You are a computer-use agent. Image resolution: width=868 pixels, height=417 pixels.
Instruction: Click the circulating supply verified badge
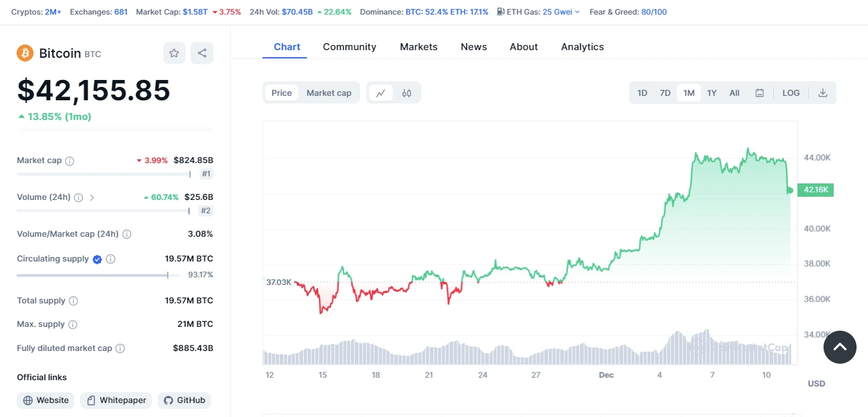[97, 259]
